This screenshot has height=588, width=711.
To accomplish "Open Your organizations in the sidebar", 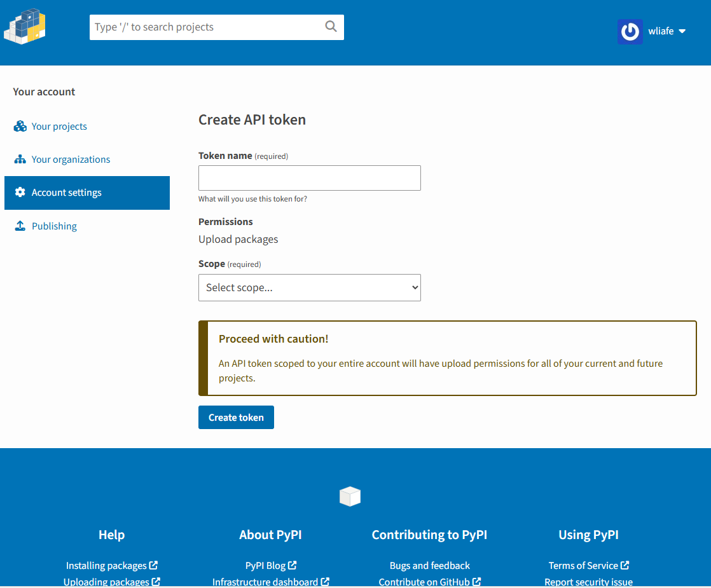I will point(71,160).
